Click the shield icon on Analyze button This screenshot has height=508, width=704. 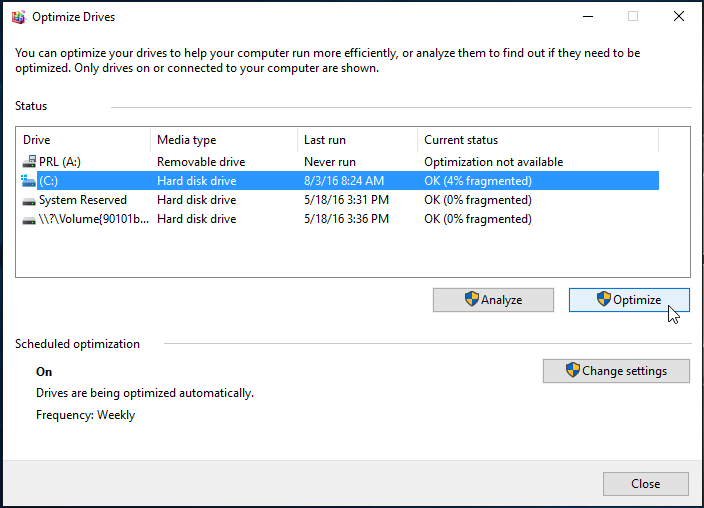tap(472, 300)
